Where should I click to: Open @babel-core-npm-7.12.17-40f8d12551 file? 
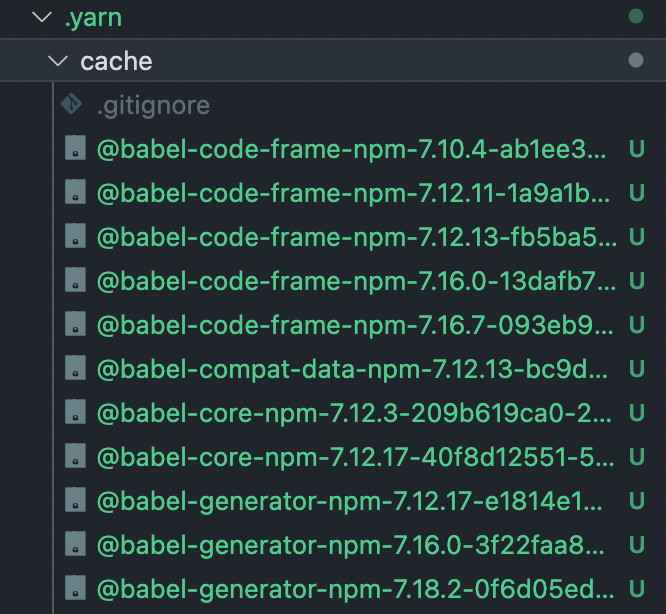356,458
